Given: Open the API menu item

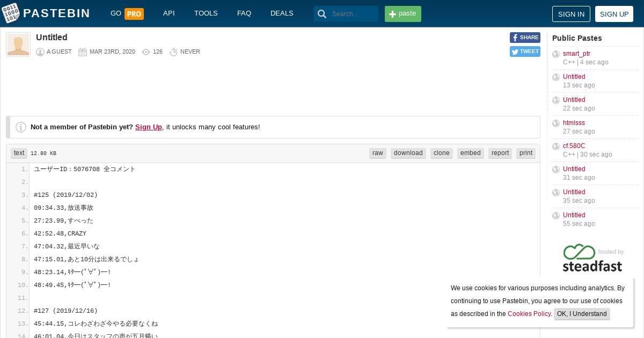Looking at the screenshot, I should [169, 13].
